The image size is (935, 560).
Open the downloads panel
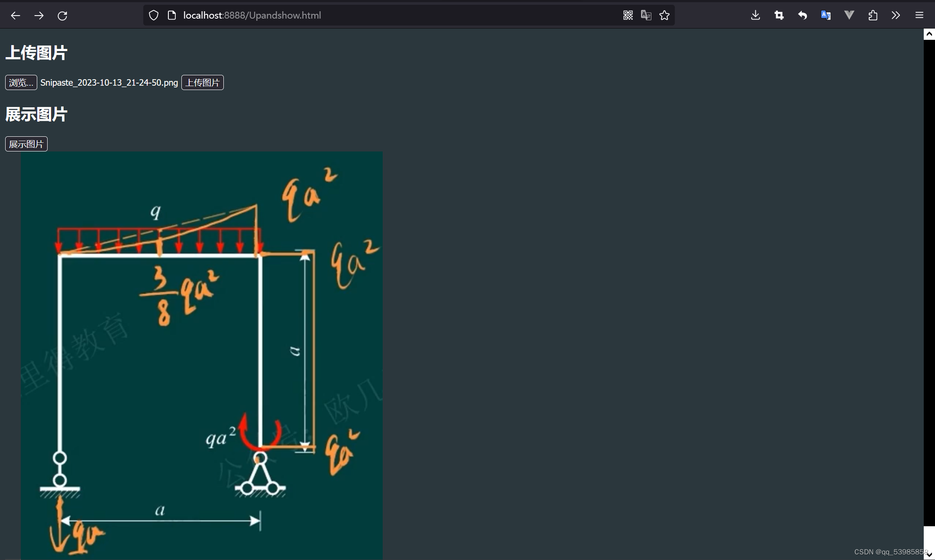click(x=755, y=16)
